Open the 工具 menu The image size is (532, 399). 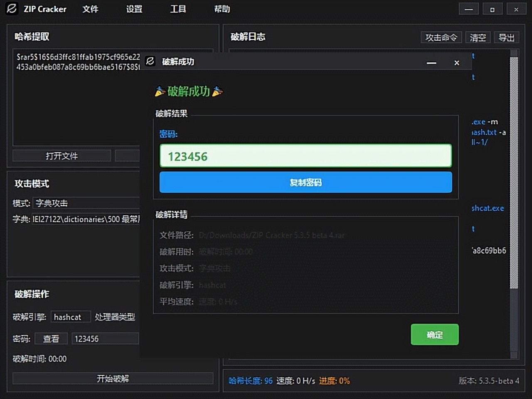178,9
